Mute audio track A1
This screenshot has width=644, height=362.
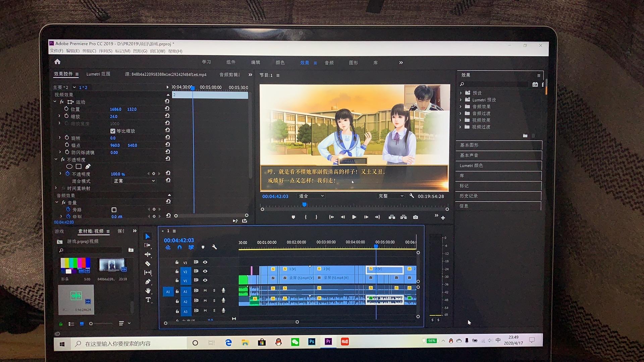[205, 291]
